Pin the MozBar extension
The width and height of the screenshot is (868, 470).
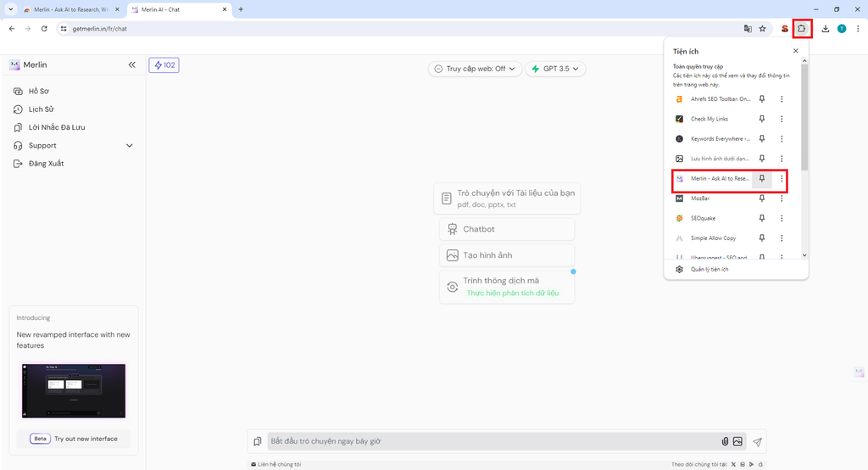(x=762, y=199)
